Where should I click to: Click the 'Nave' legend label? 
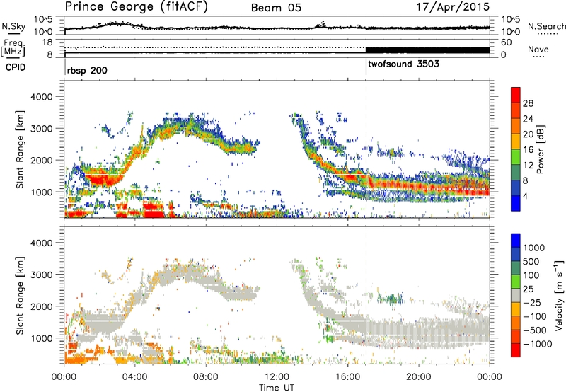click(x=538, y=50)
